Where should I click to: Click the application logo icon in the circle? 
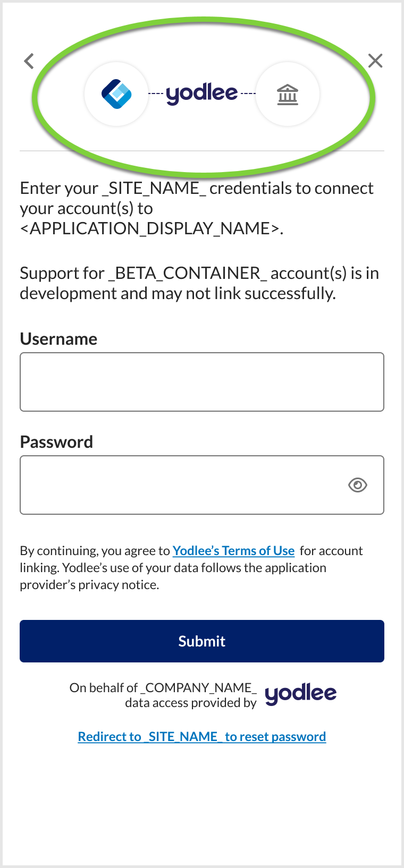tap(116, 93)
